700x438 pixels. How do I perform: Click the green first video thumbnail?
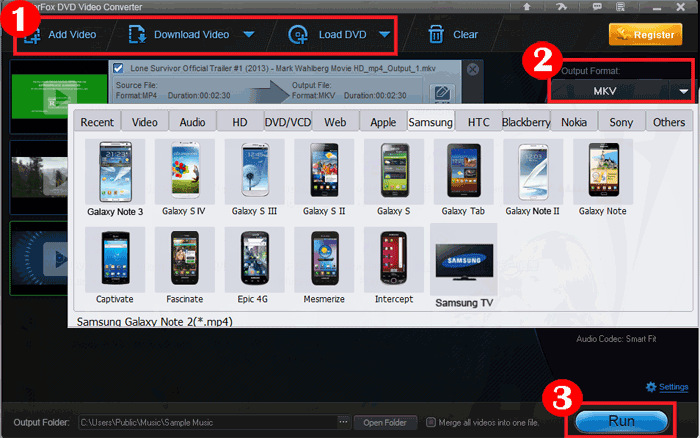coord(59,96)
